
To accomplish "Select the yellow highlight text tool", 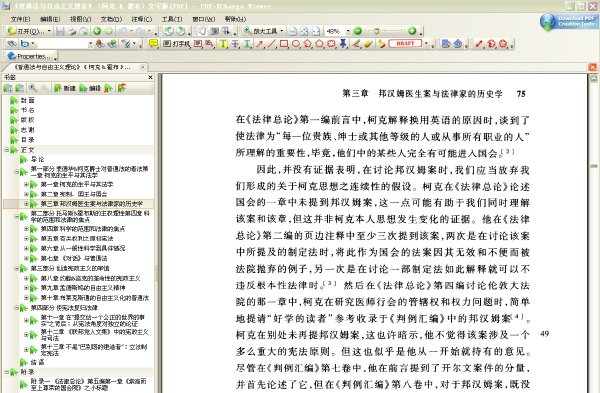I will [223, 44].
